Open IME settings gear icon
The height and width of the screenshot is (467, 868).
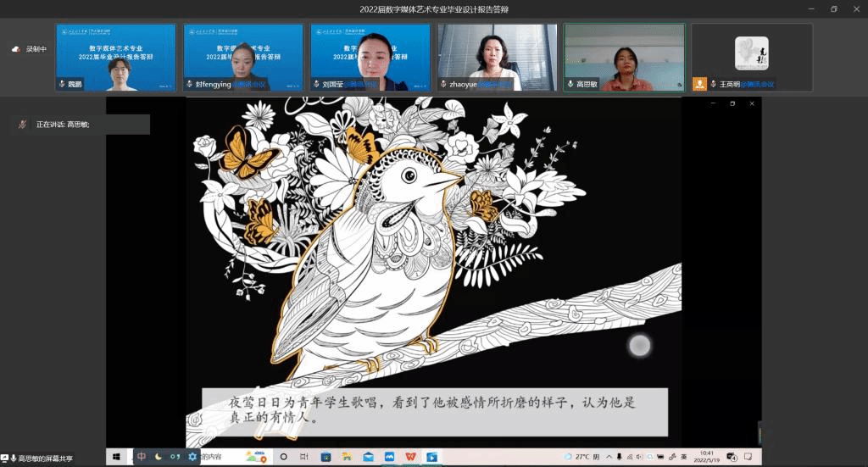tap(192, 457)
